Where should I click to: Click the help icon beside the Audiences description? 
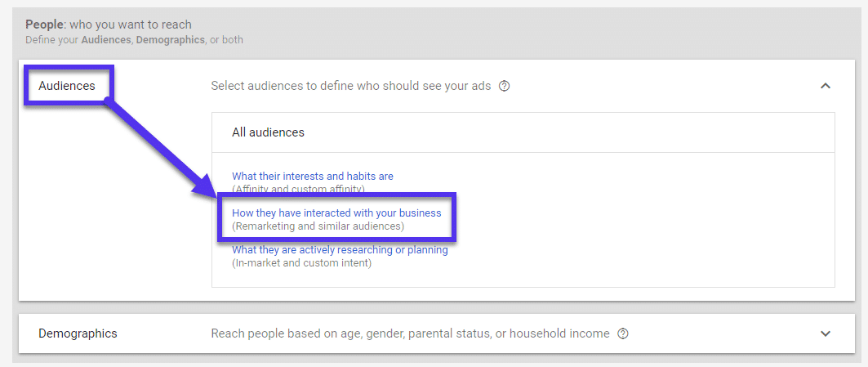tap(504, 86)
